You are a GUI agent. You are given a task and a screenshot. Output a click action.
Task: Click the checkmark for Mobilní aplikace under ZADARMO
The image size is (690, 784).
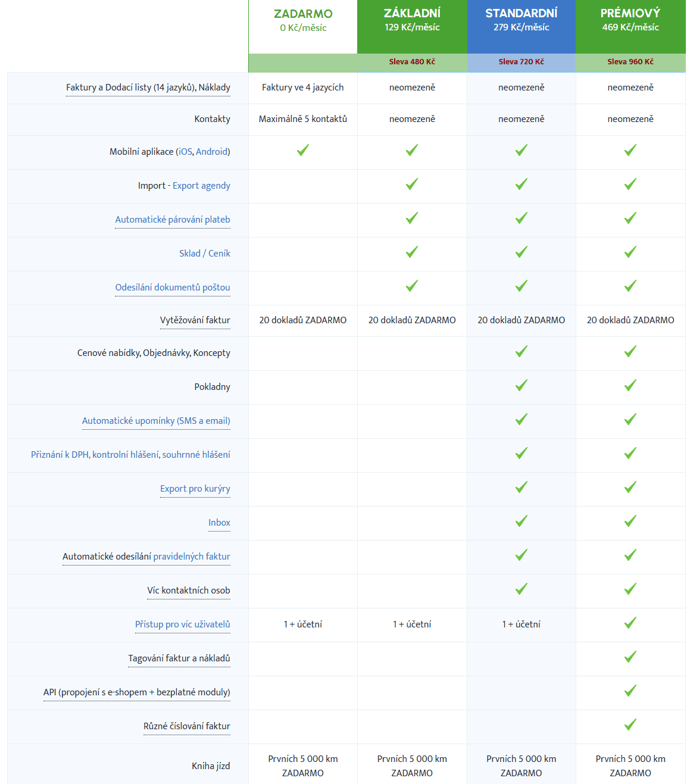tap(302, 151)
